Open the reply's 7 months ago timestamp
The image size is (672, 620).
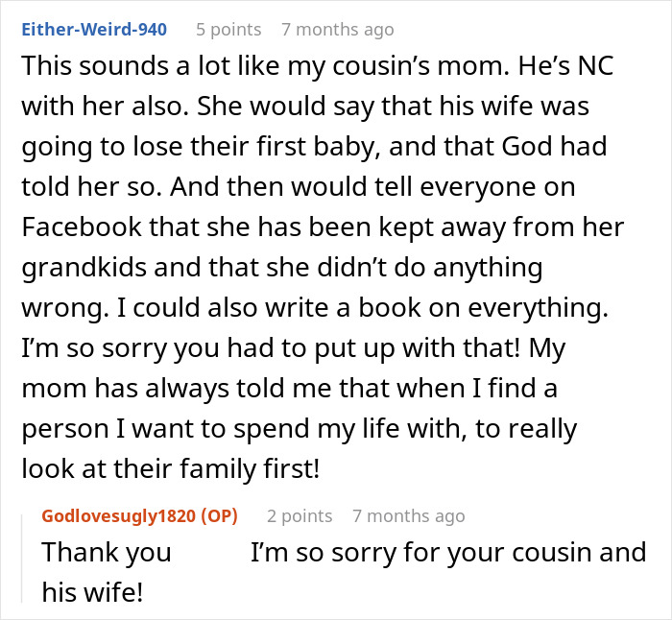tap(408, 516)
